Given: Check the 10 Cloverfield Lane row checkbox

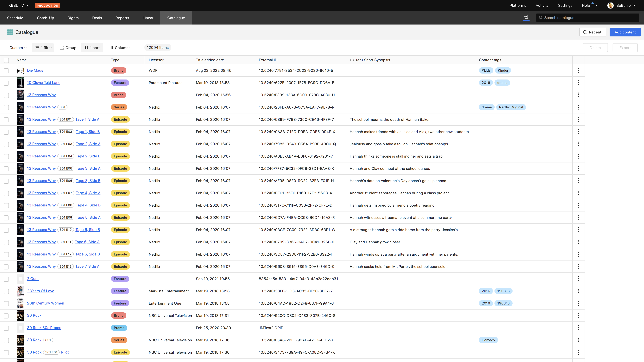Looking at the screenshot, I should pyautogui.click(x=6, y=83).
